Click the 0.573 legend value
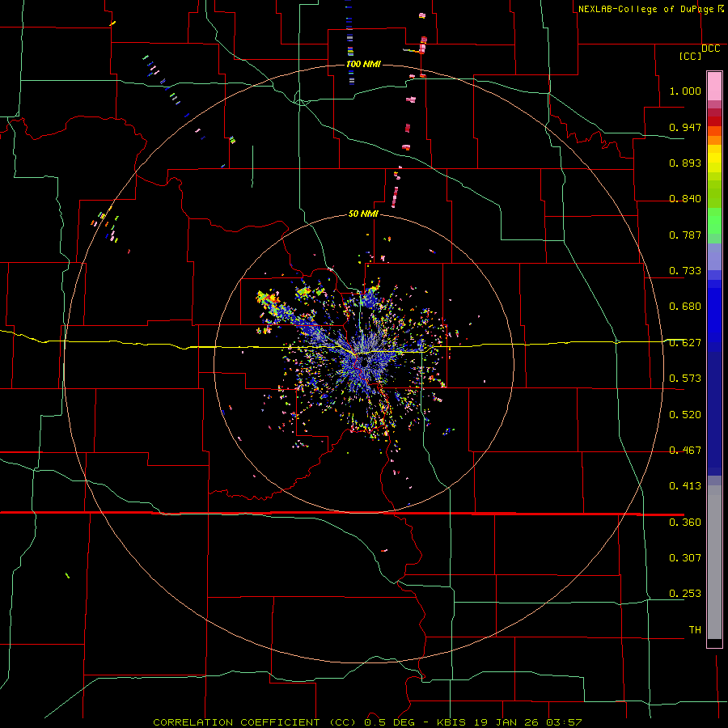The width and height of the screenshot is (728, 728). (x=685, y=379)
